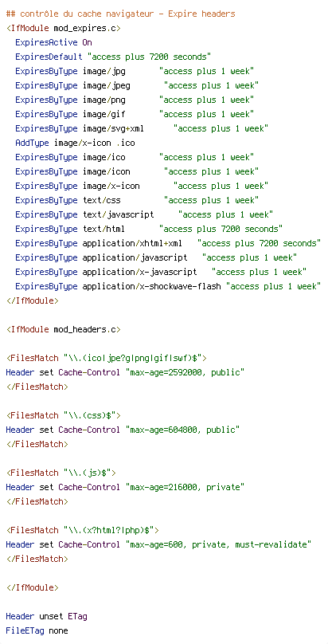Click "max-age=2592000, public" header value
The width and height of the screenshot is (328, 644).
(185, 373)
